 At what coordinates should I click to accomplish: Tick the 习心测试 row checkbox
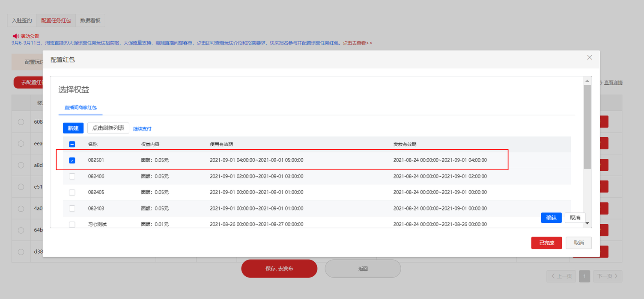click(x=72, y=224)
